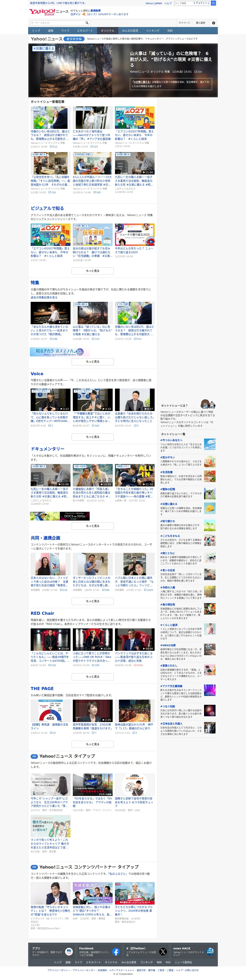Open the news HACK icon in the footer
The height and width of the screenshot is (980, 246).
[x=210, y=952]
